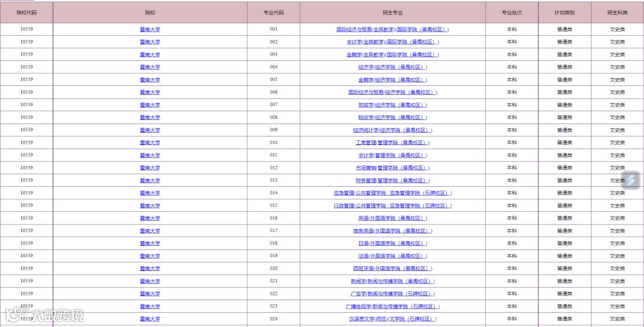This screenshot has height=327, width=644.
Task: Open 新闻学(新闻与传播学院) major link
Action: [392, 281]
